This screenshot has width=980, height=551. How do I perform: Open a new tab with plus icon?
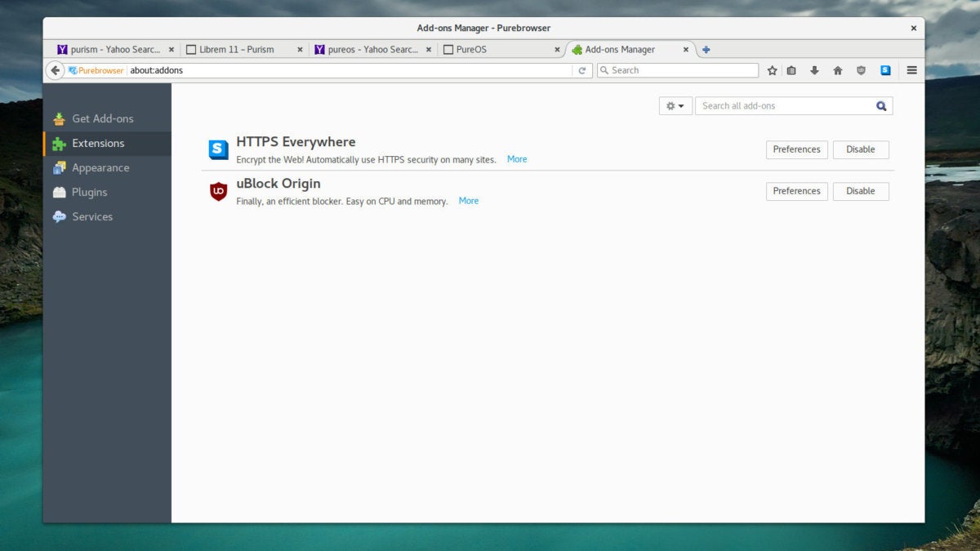click(706, 50)
